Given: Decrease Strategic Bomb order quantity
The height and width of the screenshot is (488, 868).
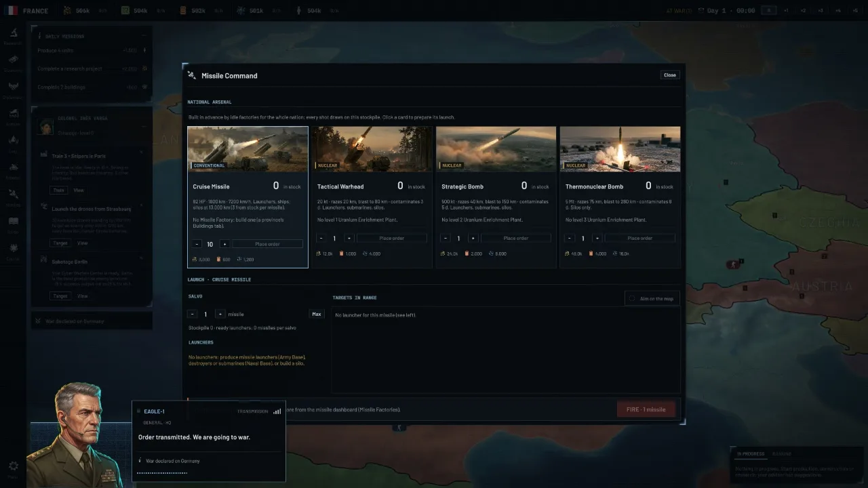Looking at the screenshot, I should pos(445,238).
